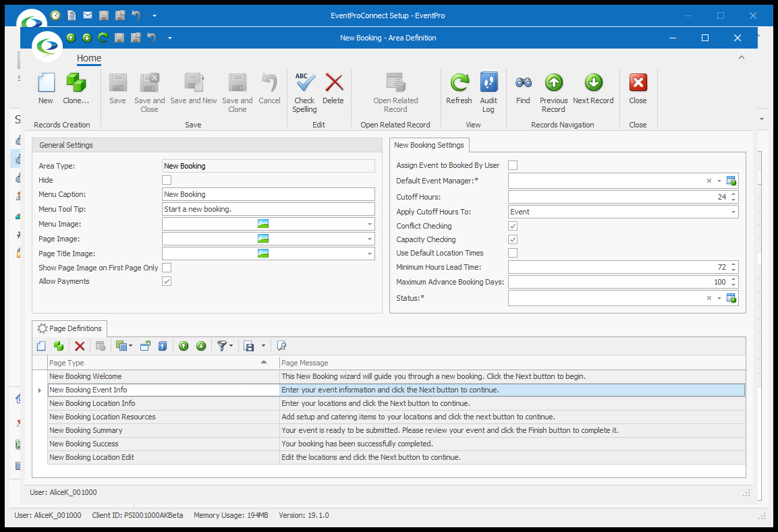
Task: Increase the Cutoff Hours spinner value
Action: (733, 194)
